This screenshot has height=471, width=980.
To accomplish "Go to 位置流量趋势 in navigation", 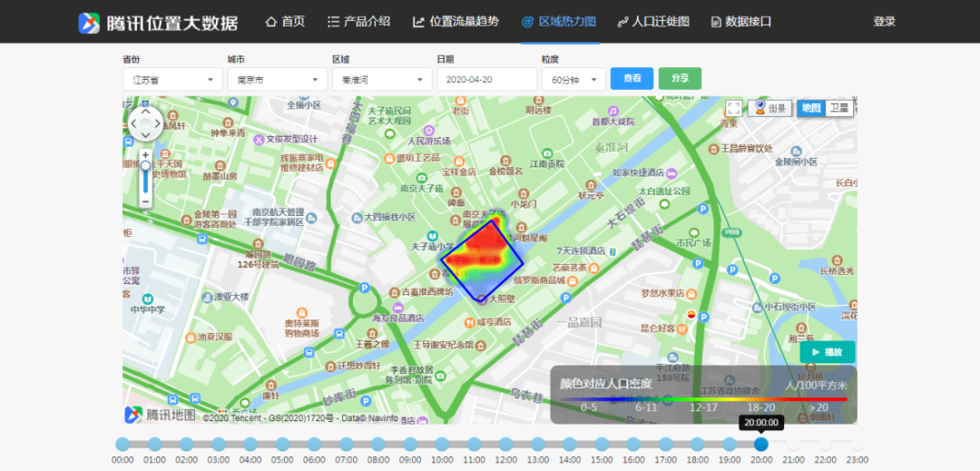I will click(x=456, y=22).
